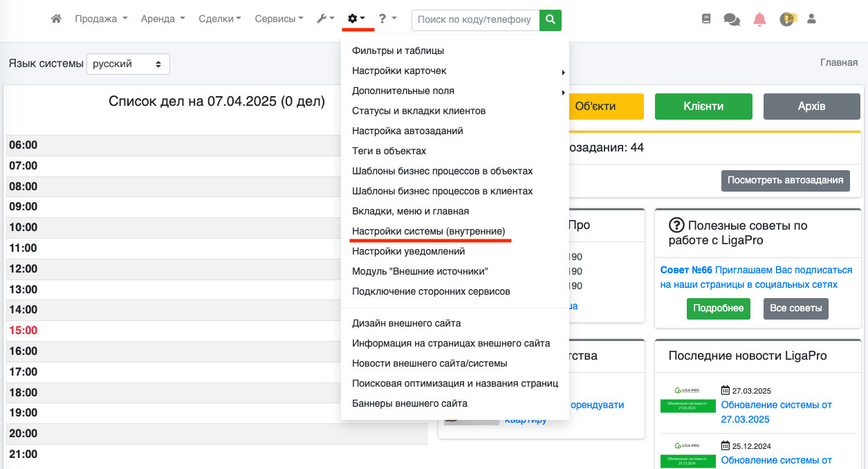The width and height of the screenshot is (868, 469).
Task: Open the wrench tools menu
Action: pyautogui.click(x=325, y=19)
